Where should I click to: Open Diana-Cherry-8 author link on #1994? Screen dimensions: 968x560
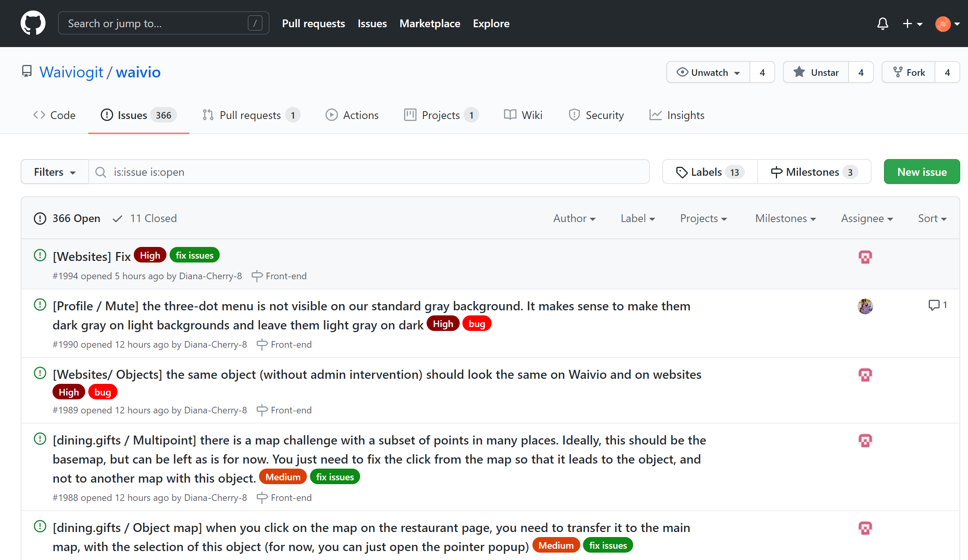click(210, 276)
